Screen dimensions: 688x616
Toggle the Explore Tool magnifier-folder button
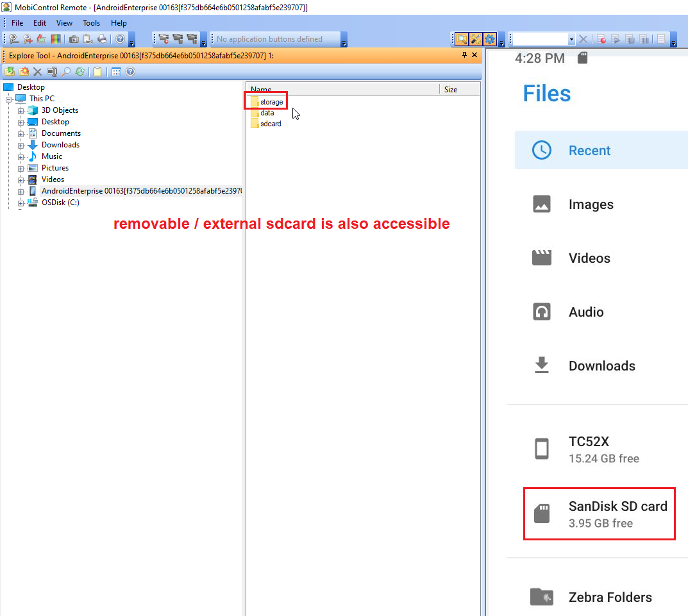coord(462,39)
